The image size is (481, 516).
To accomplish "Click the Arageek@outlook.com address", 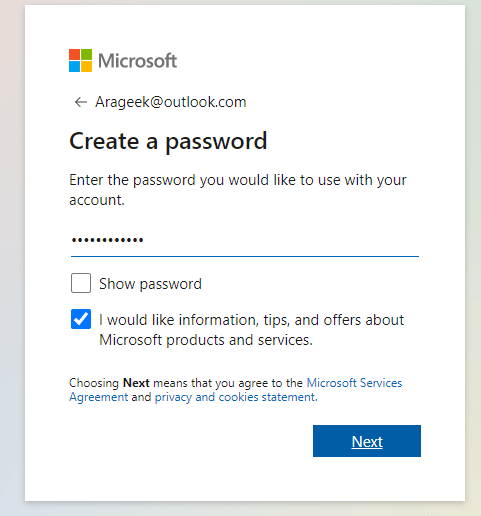I will pos(171,102).
